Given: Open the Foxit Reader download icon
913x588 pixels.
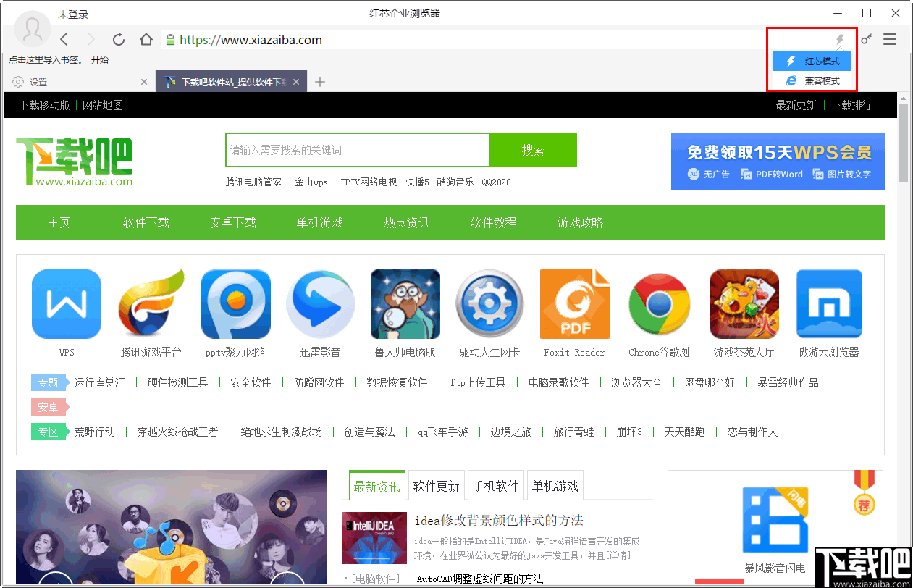Looking at the screenshot, I should click(574, 304).
